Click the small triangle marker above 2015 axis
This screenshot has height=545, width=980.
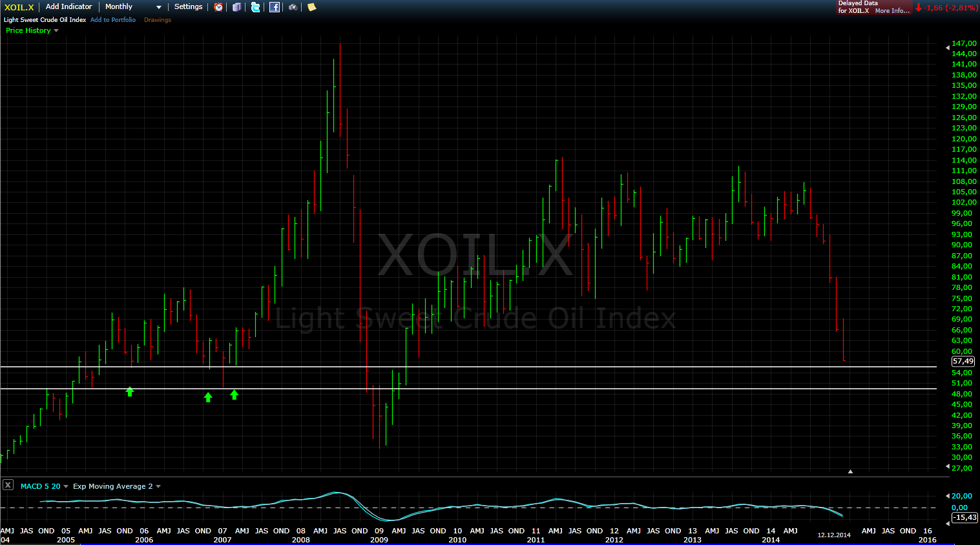pos(850,471)
